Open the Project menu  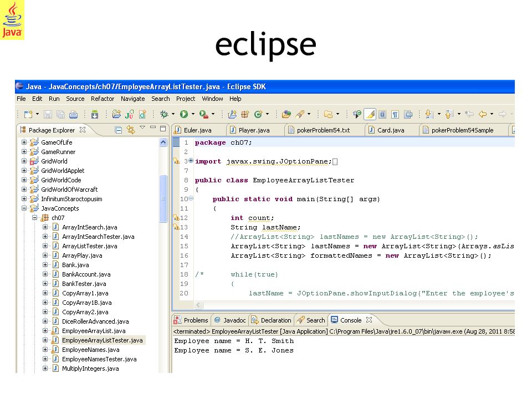tap(186, 99)
